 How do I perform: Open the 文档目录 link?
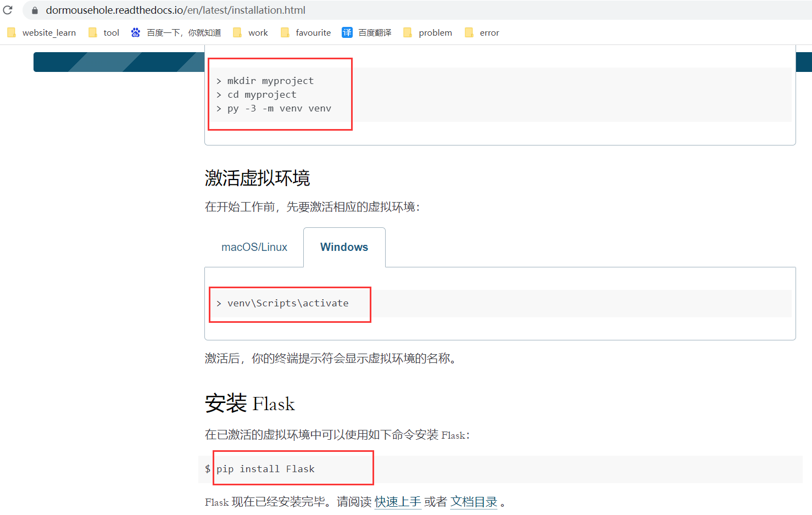tap(474, 502)
